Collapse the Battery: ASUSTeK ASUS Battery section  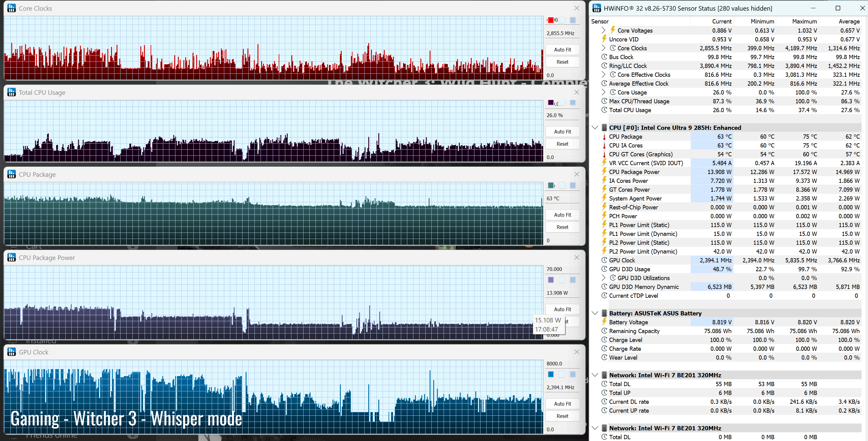coord(595,313)
